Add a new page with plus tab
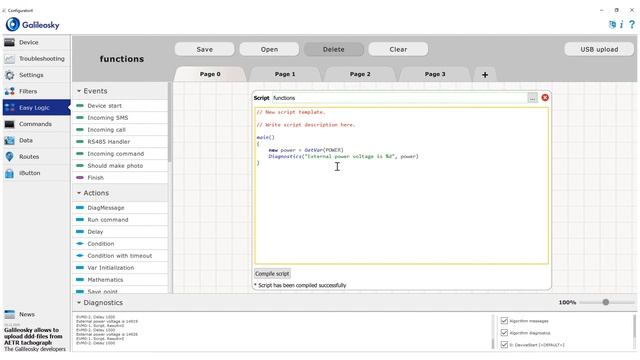This screenshot has width=640, height=360. click(485, 75)
